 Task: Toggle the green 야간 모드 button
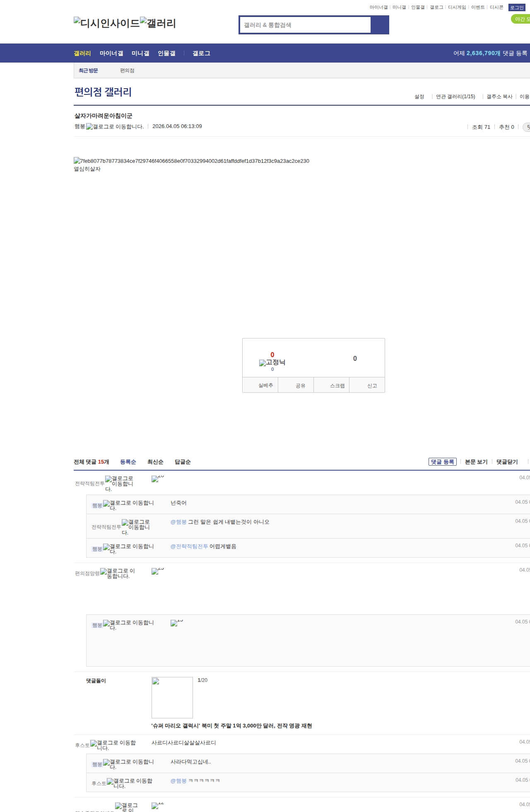[x=520, y=19]
